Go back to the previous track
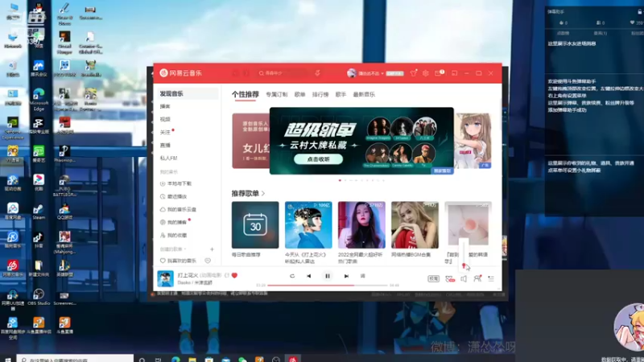This screenshot has width=644, height=362. tap(309, 276)
